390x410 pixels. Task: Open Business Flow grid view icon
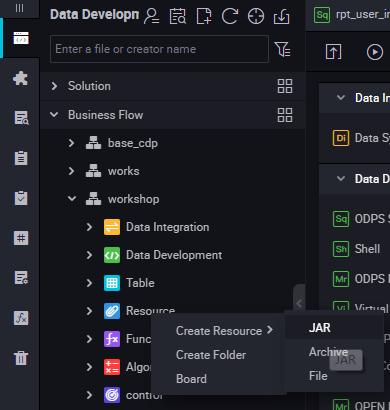285,115
